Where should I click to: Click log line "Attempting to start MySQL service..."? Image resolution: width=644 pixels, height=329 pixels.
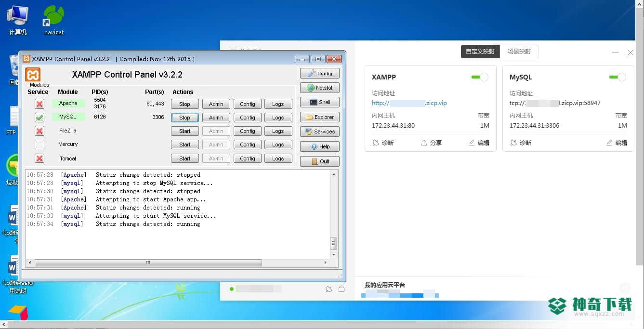coord(156,216)
